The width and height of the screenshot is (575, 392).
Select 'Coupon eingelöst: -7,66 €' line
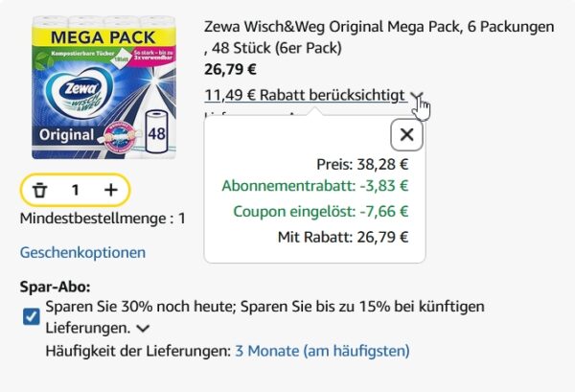(x=321, y=212)
